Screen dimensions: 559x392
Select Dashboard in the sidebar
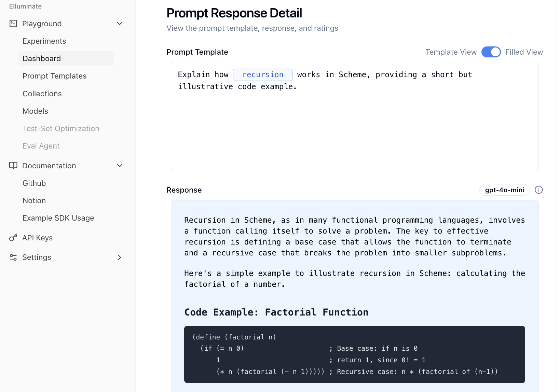66,58
